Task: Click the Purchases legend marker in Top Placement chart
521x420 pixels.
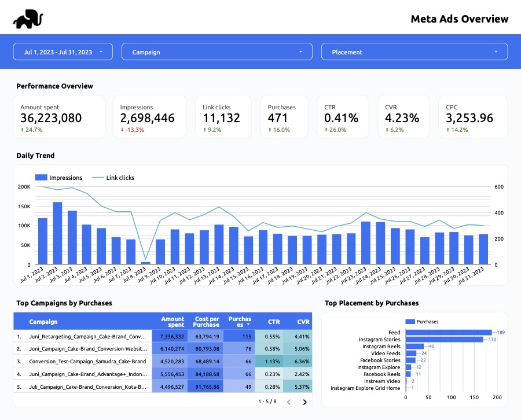Action: click(x=412, y=322)
